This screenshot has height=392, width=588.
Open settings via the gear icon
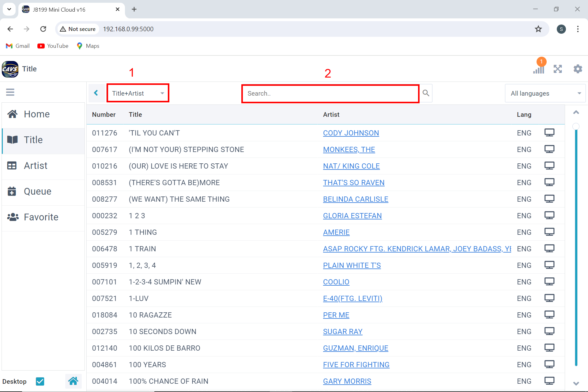coord(578,69)
